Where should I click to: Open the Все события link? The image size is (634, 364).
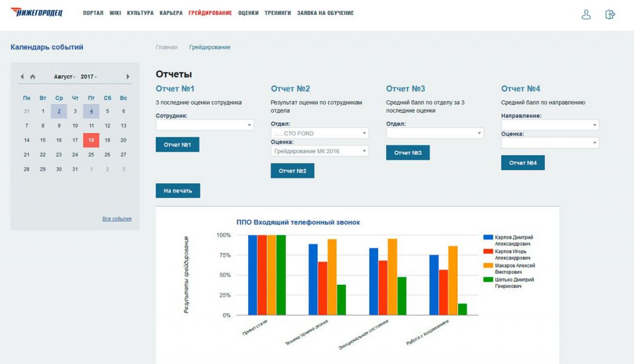[x=116, y=219]
